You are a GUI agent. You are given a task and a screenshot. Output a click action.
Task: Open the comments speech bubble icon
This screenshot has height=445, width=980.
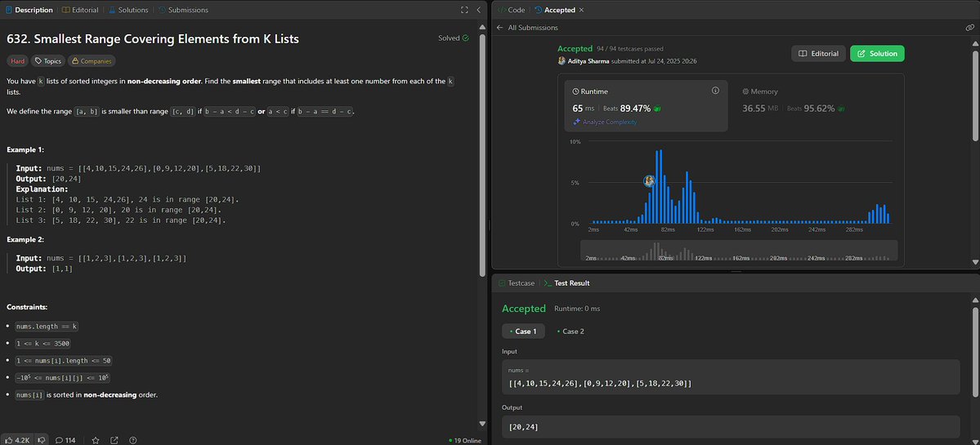tap(59, 440)
